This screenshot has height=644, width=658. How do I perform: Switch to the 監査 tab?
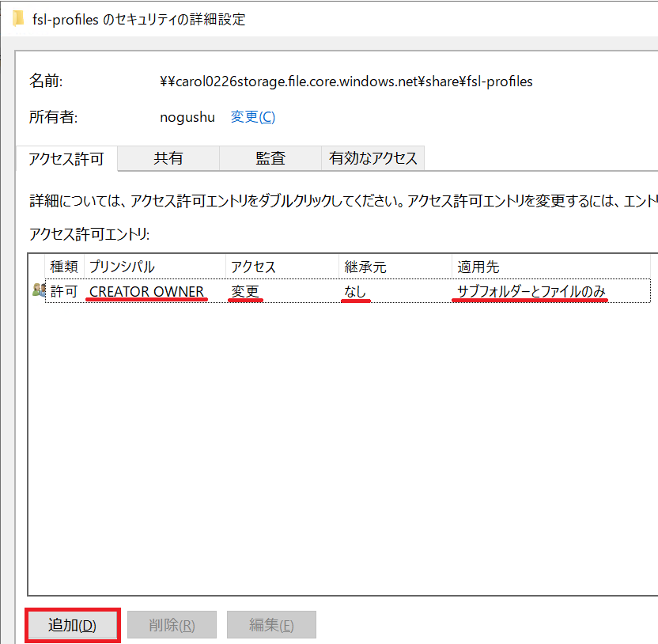270,158
